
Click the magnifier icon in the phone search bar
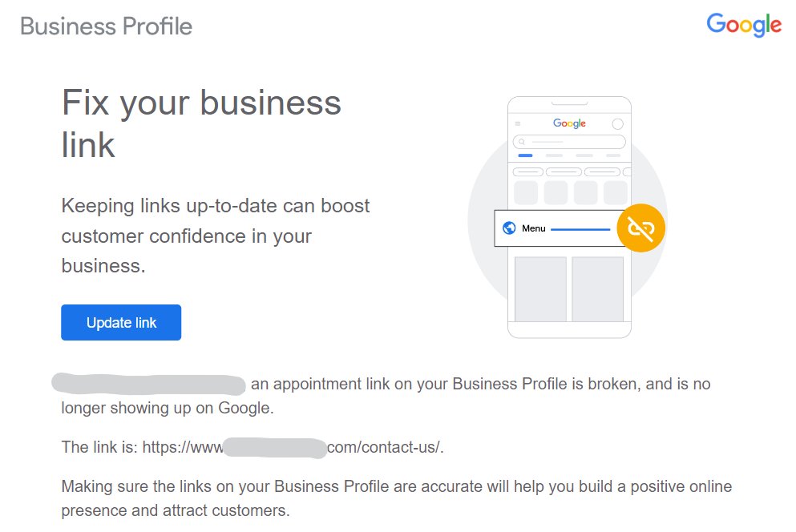(x=521, y=142)
